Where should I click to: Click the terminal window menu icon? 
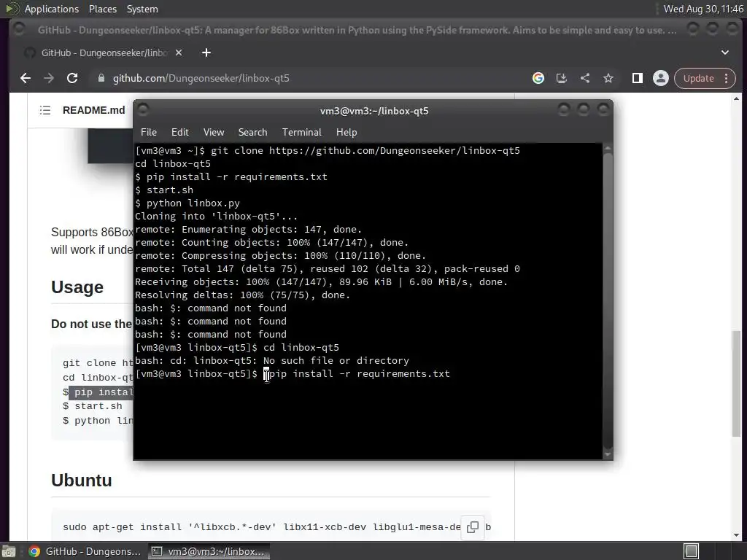pos(143,110)
